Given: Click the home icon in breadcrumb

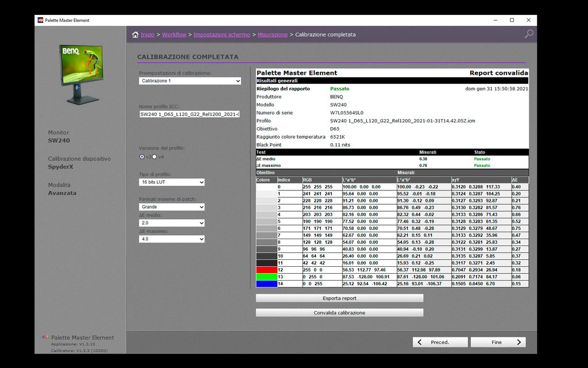Looking at the screenshot, I should tap(135, 34).
